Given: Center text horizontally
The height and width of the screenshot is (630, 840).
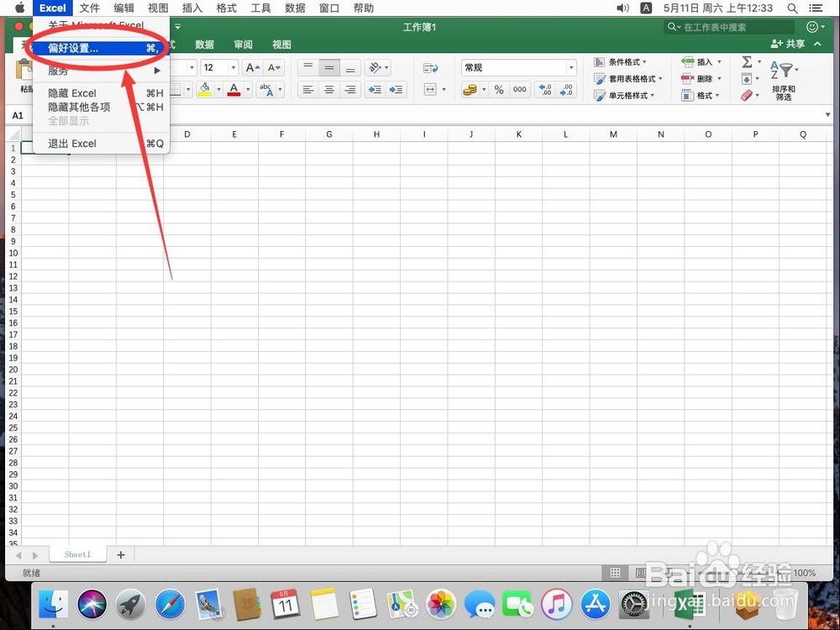Looking at the screenshot, I should (329, 90).
